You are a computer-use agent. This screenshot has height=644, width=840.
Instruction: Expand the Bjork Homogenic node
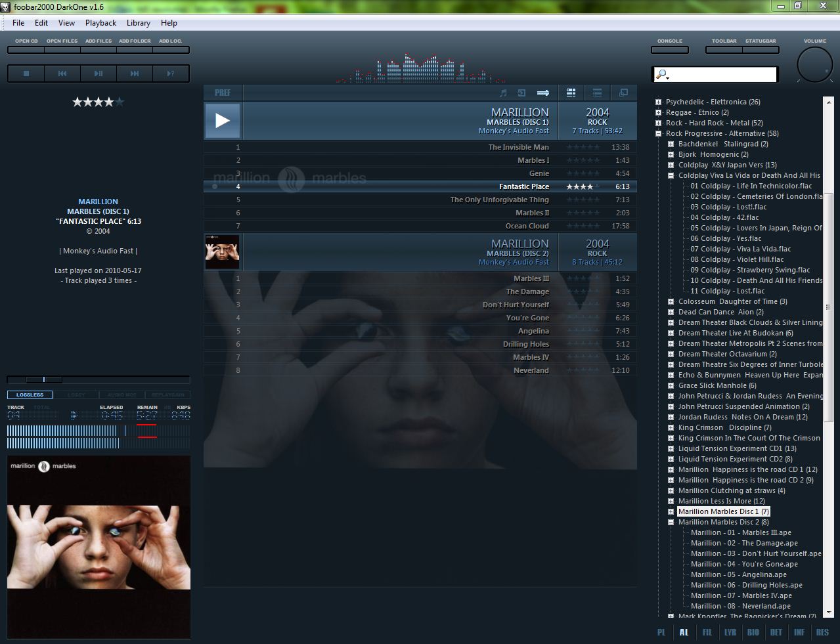click(671, 154)
